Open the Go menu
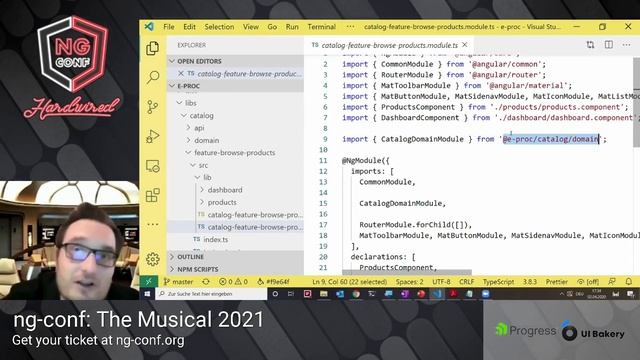The image size is (640, 360). click(272, 27)
